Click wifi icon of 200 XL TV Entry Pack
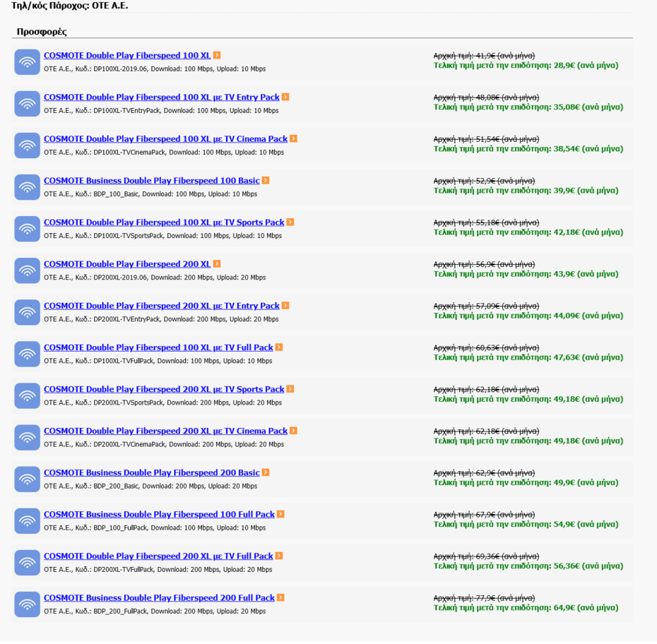The width and height of the screenshot is (657, 644). [28, 312]
